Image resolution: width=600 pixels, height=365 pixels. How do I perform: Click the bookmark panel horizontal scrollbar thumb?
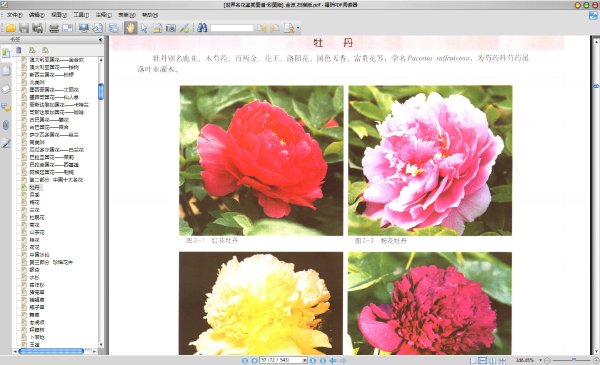(51, 351)
